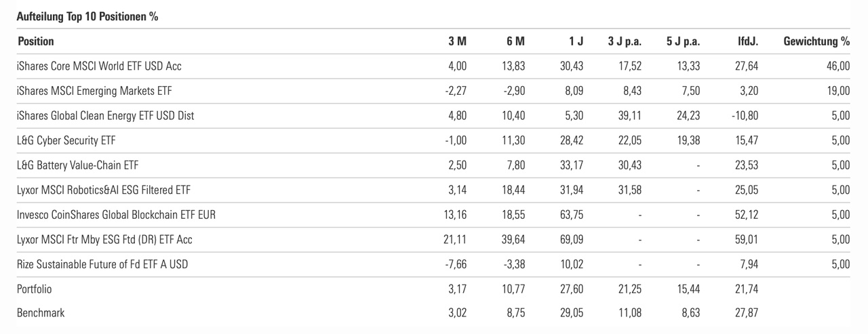Click the 6 M column header
Image resolution: width=868 pixels, height=334 pixels.
pyautogui.click(x=515, y=41)
